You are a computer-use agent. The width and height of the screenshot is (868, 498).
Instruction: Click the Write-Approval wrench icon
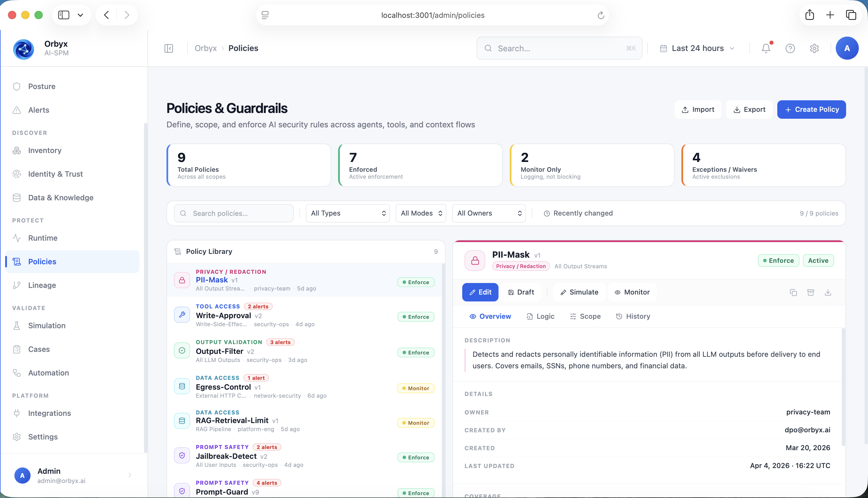[182, 315]
